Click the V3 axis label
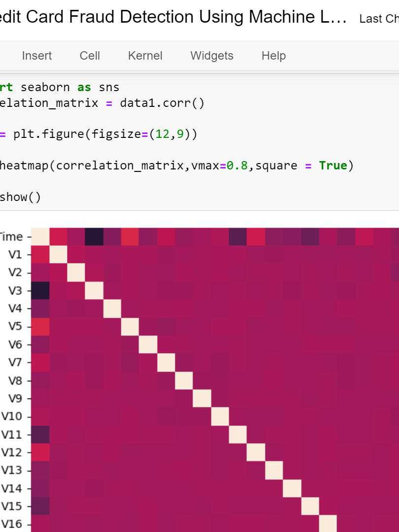399x532 pixels. click(15, 291)
